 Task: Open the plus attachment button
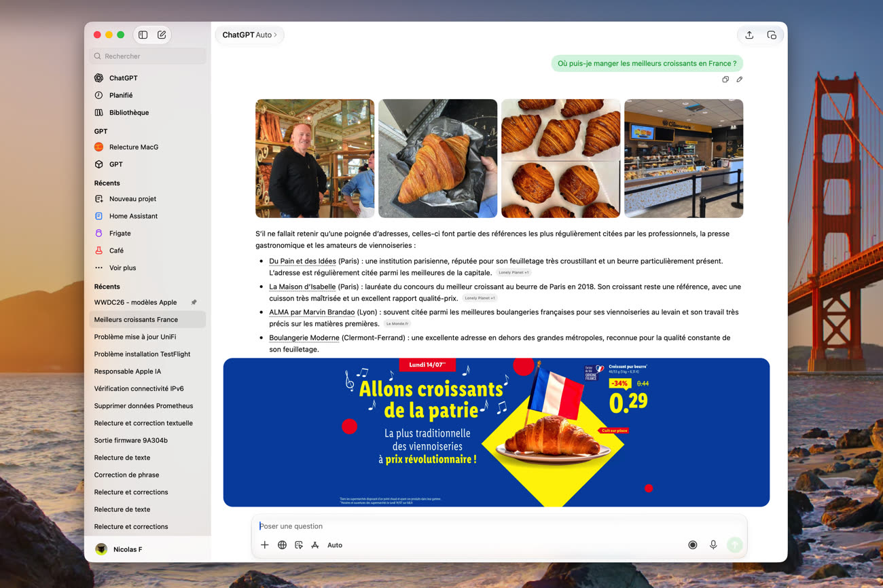coord(265,545)
